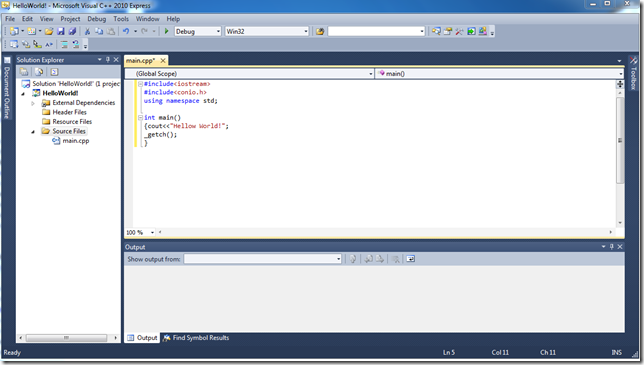Click the Save All toolbar icon
The image size is (644, 365).
pos(72,31)
